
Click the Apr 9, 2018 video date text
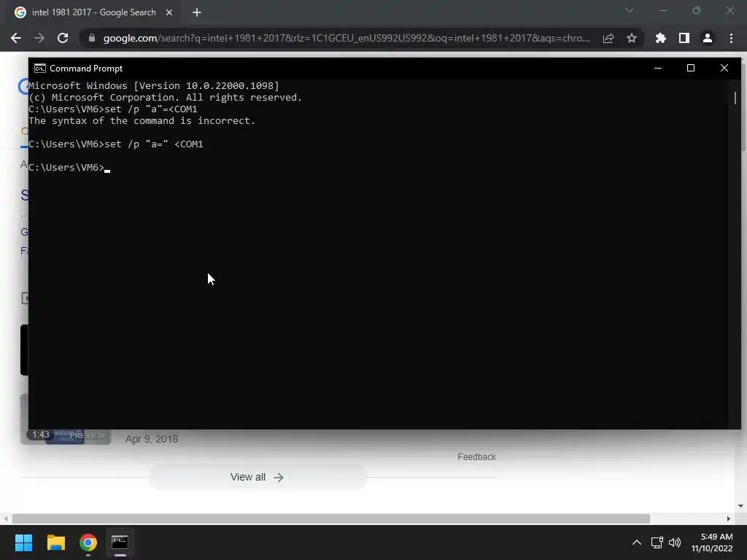(x=152, y=439)
